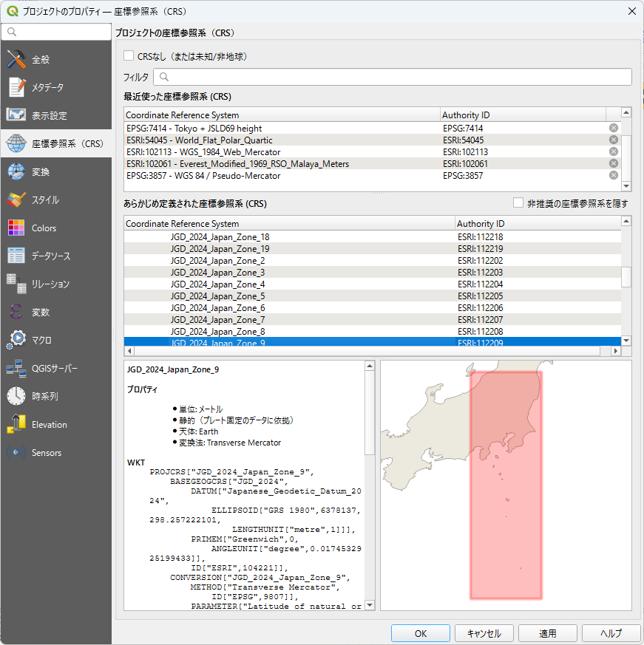This screenshot has height=645, width=644.
Task: Open the Elevation icon
Action: coord(16,424)
